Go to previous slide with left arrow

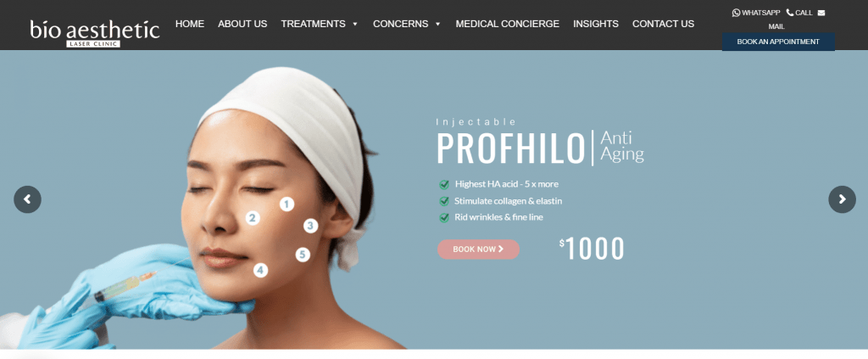[27, 199]
